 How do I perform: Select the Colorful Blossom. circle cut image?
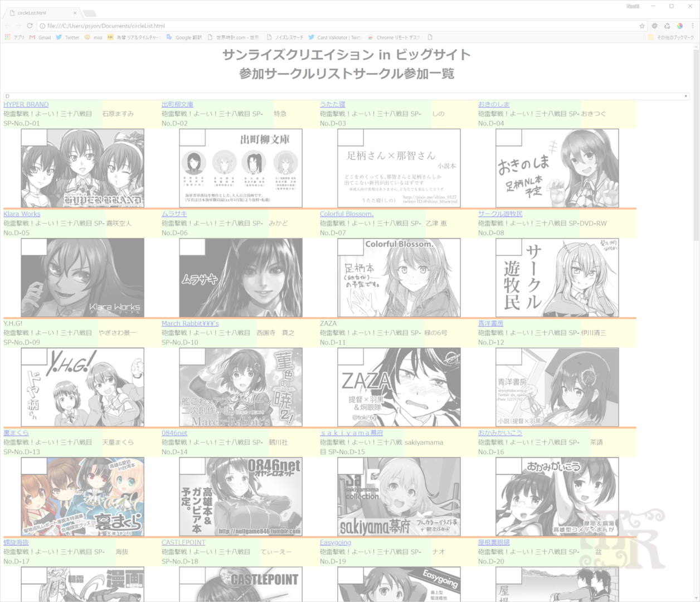pos(399,278)
